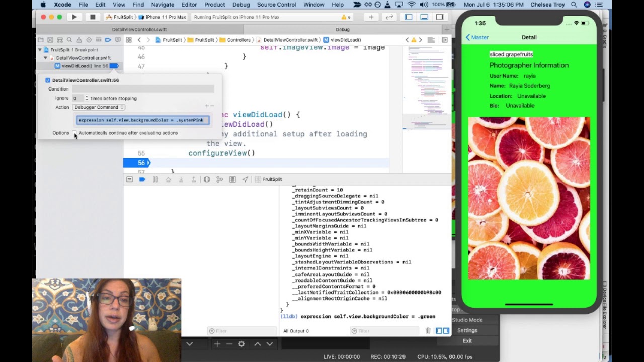The height and width of the screenshot is (362, 644).
Task: Click the Step Out button
Action: [194, 179]
